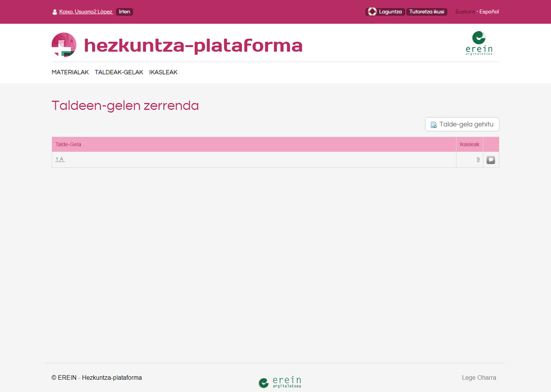This screenshot has height=392, width=551.
Task: Click the speech bubble icon for 1.A
Action: (491, 160)
